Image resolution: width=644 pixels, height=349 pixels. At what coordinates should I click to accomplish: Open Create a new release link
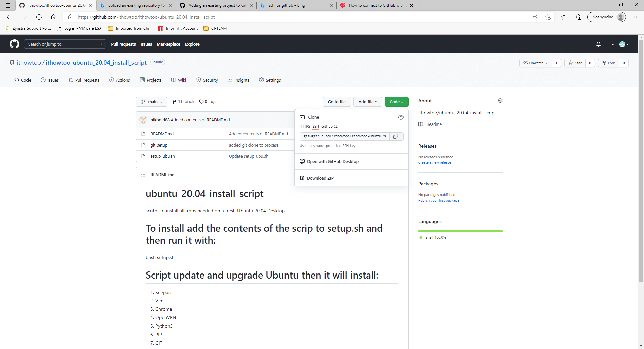[x=434, y=162]
